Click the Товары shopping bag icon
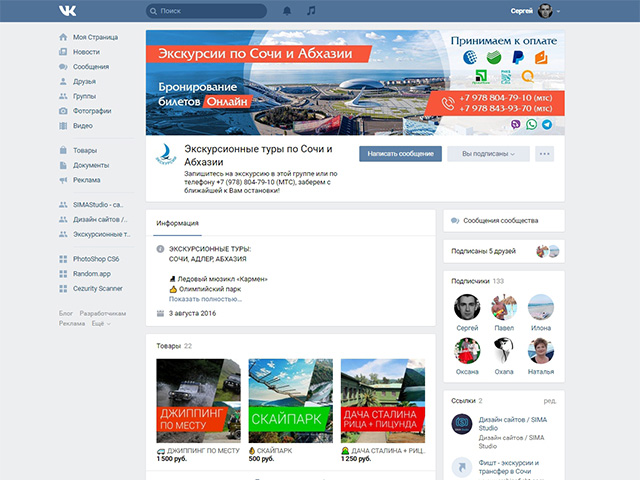The image size is (640, 480). click(63, 150)
